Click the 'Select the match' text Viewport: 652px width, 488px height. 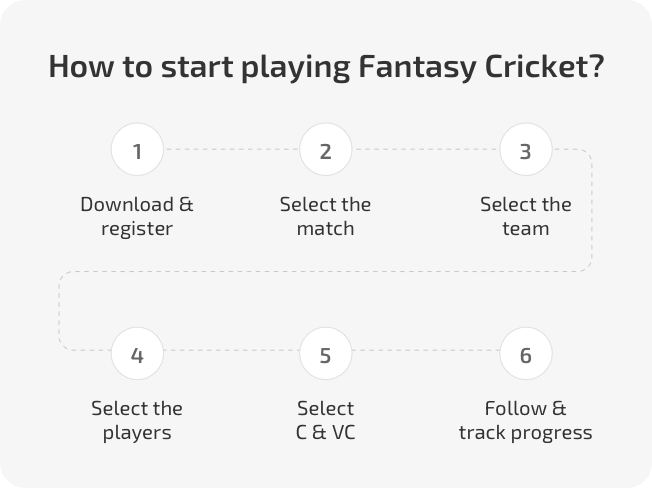(326, 217)
